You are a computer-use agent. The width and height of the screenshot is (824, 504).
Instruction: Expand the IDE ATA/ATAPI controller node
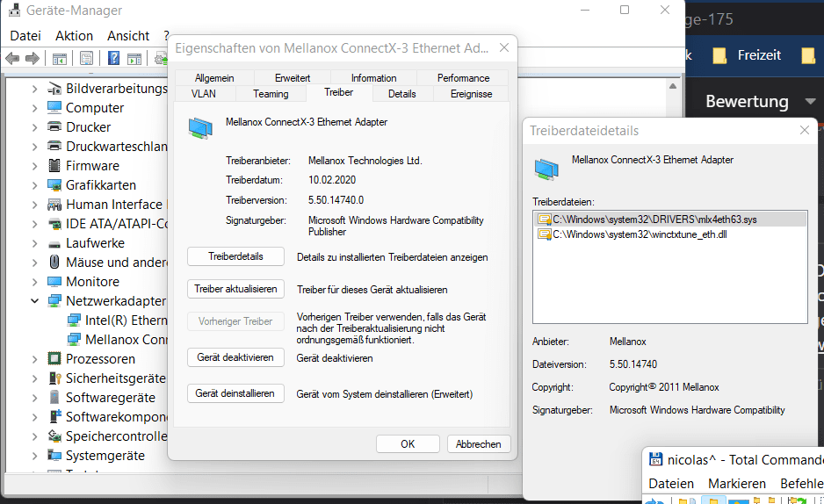click(34, 224)
